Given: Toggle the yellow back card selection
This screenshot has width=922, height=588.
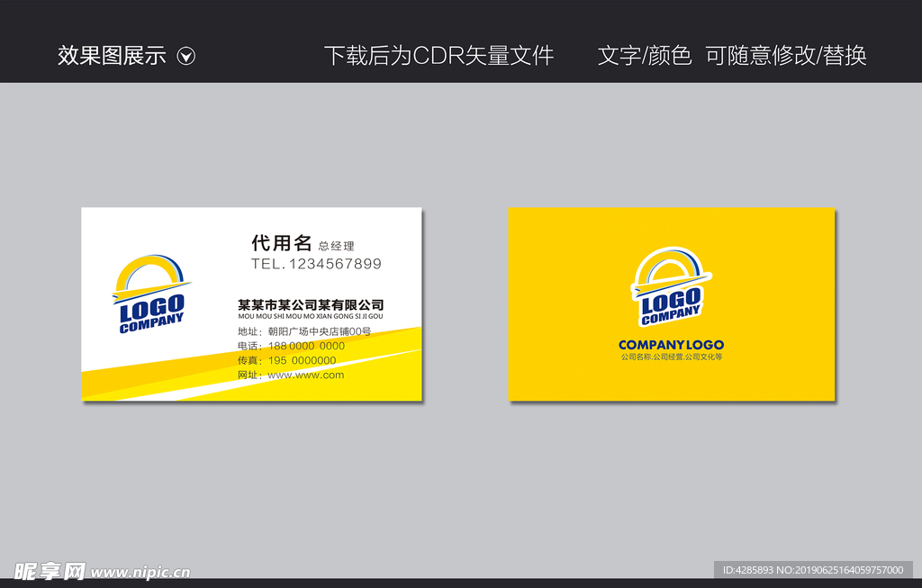Looking at the screenshot, I should 671,303.
